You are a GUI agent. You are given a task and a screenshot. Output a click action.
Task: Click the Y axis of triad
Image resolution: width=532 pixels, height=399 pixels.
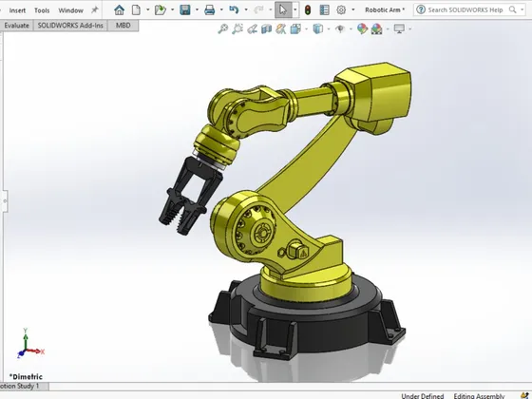click(25, 338)
